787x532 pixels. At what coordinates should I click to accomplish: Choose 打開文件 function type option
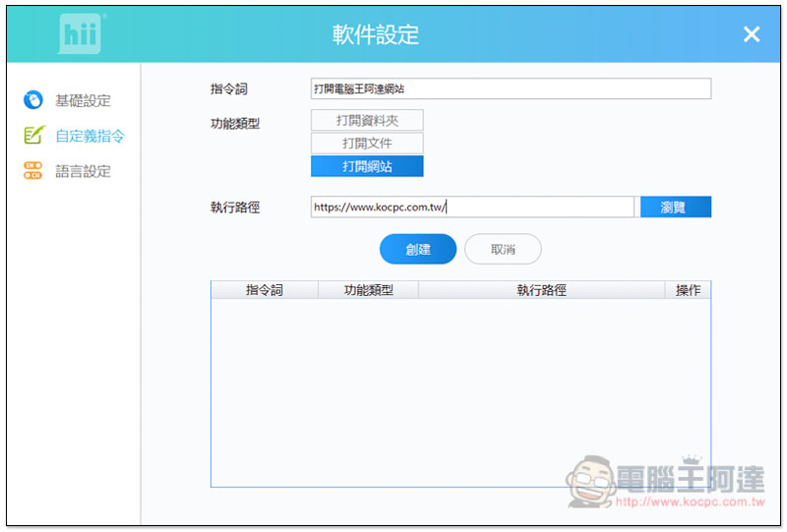(x=367, y=144)
